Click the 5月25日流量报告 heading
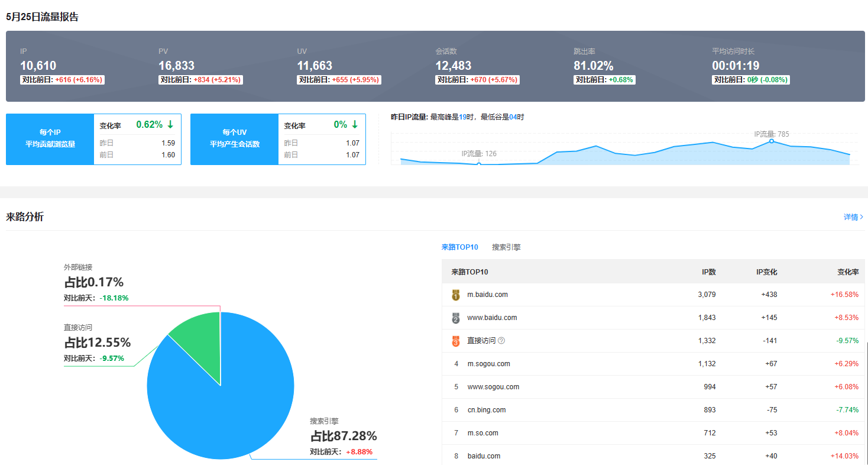 (42, 17)
